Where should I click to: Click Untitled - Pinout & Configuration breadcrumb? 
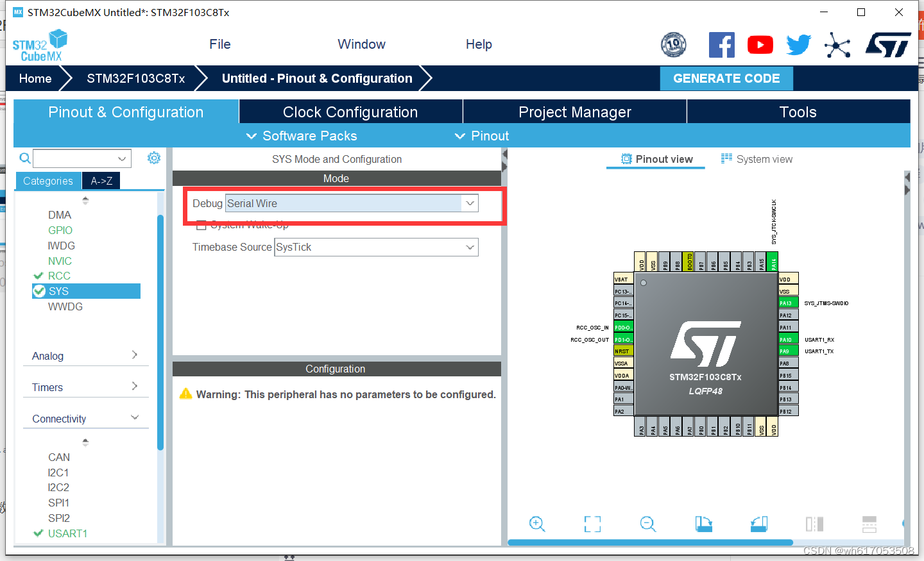[x=317, y=78]
